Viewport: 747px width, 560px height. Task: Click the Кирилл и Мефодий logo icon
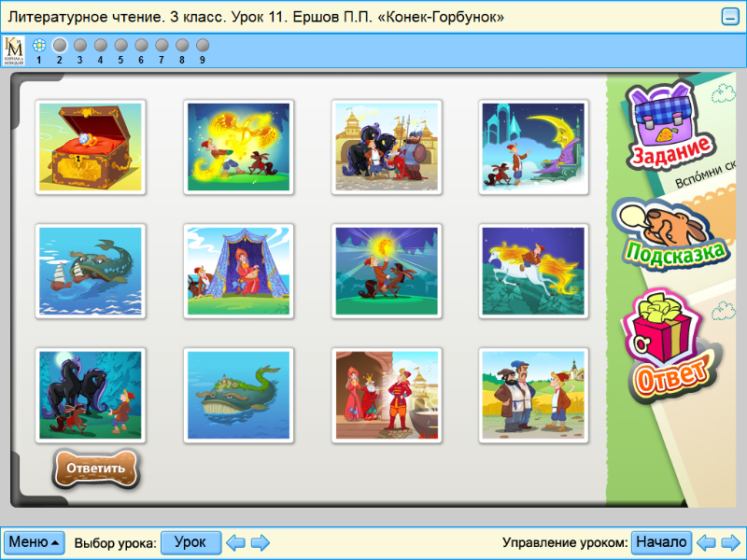pos(14,51)
